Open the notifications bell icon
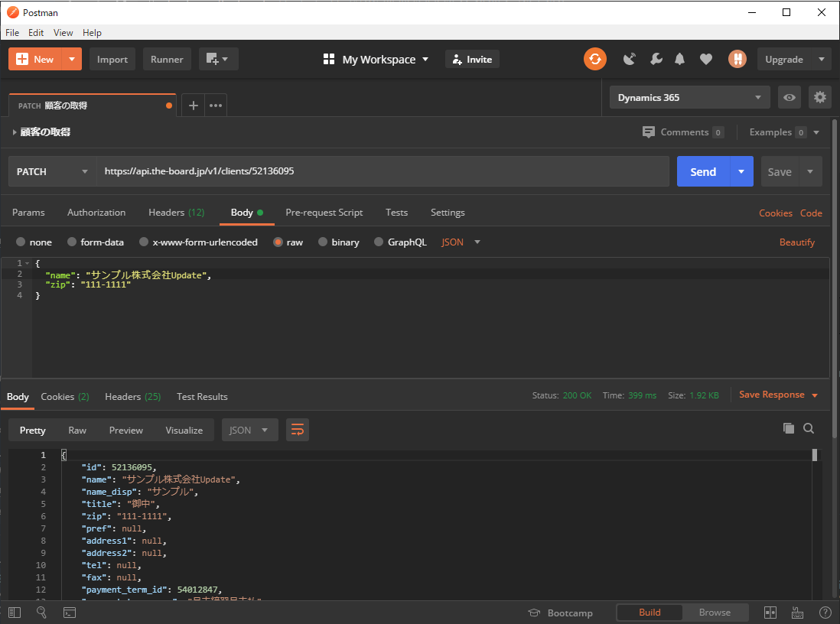Viewport: 840px width, 624px height. (x=679, y=59)
